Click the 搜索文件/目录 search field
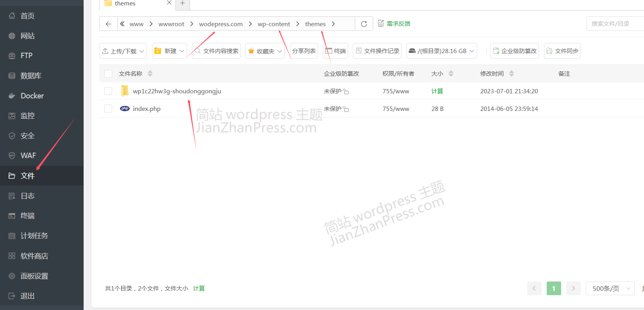 (x=614, y=24)
